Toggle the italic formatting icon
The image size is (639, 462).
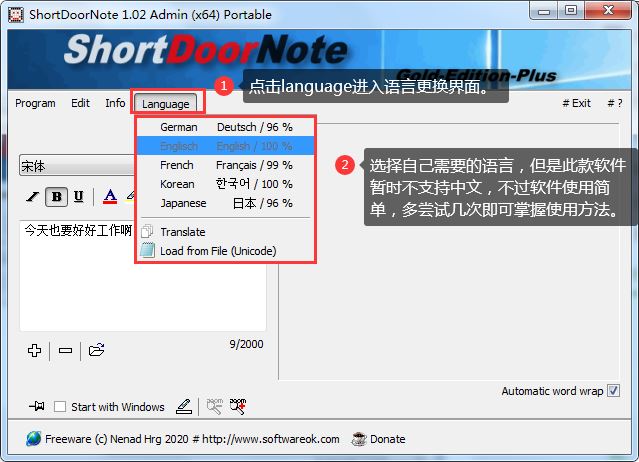pos(33,197)
